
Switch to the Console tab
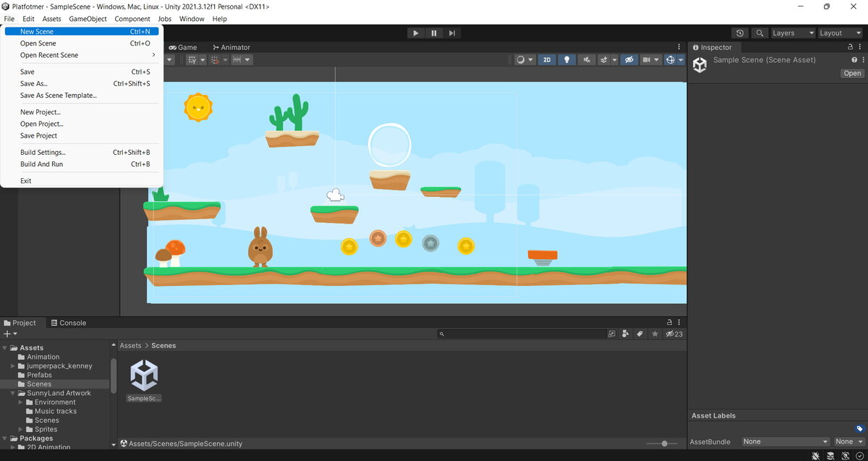(68, 323)
